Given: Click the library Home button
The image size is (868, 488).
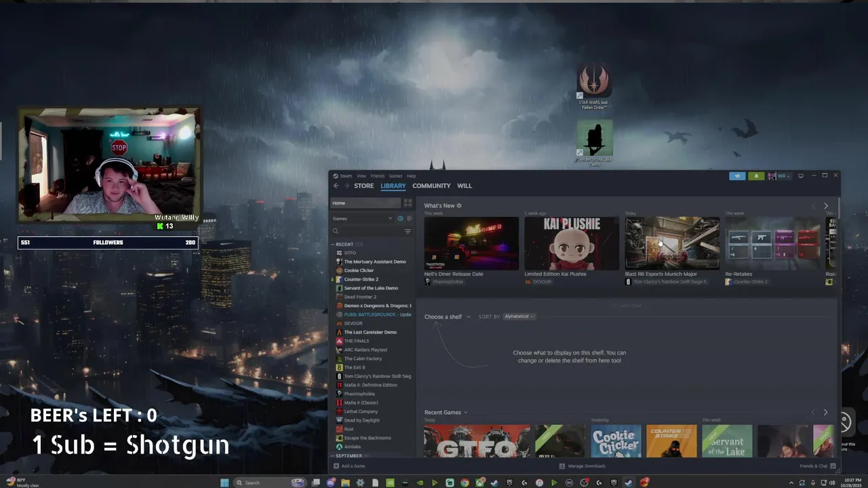Looking at the screenshot, I should pos(366,203).
